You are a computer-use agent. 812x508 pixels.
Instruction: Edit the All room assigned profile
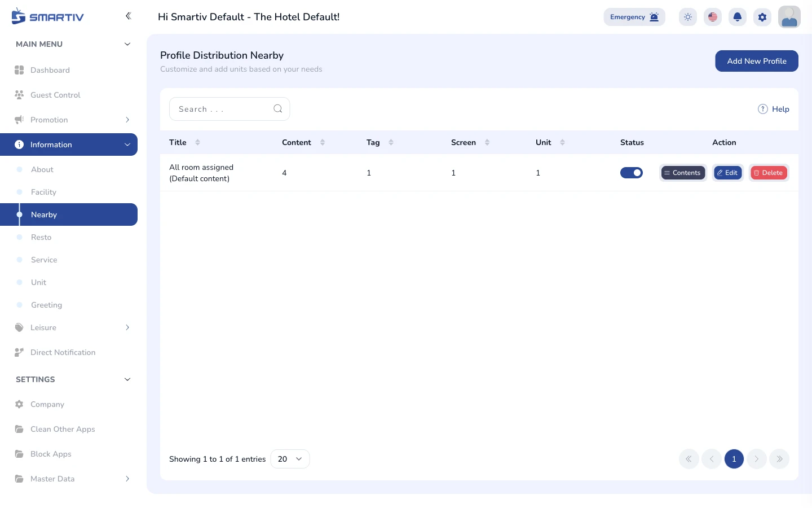(x=728, y=173)
